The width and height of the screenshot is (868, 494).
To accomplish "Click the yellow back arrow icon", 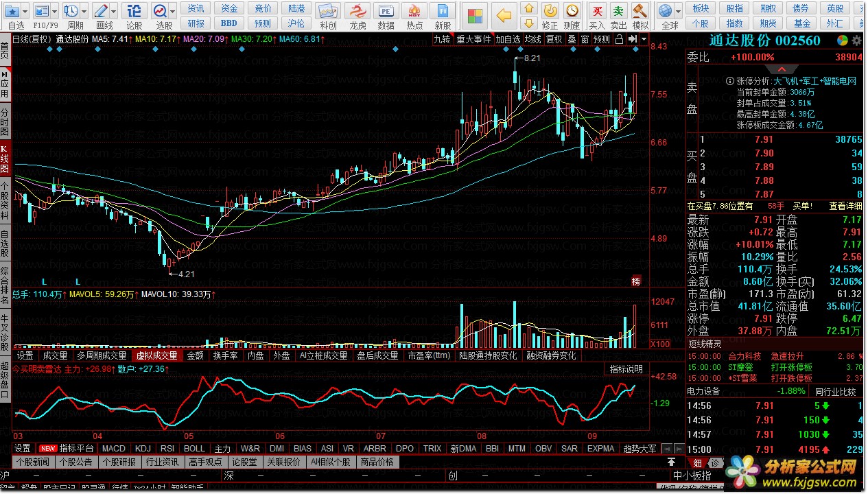I will 504,15.
